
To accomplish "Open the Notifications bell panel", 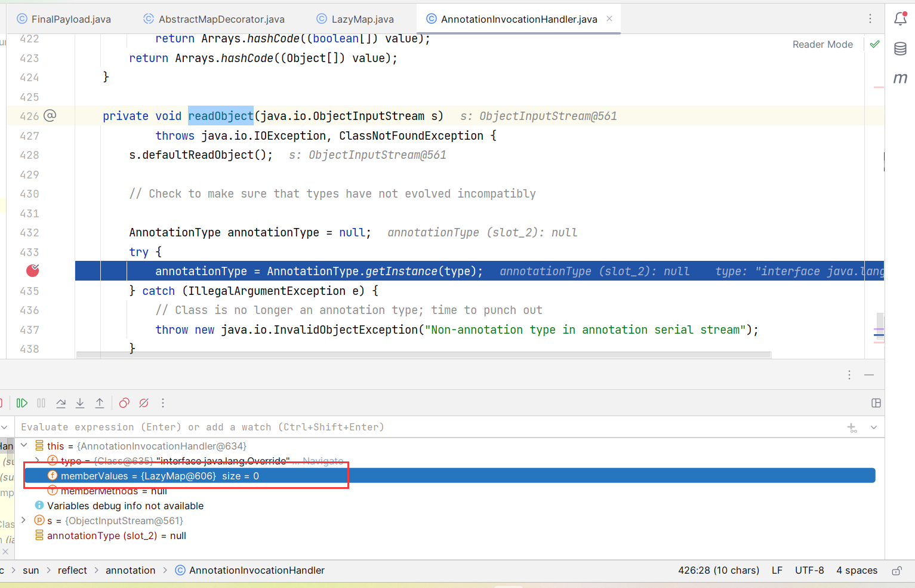I will click(x=900, y=19).
